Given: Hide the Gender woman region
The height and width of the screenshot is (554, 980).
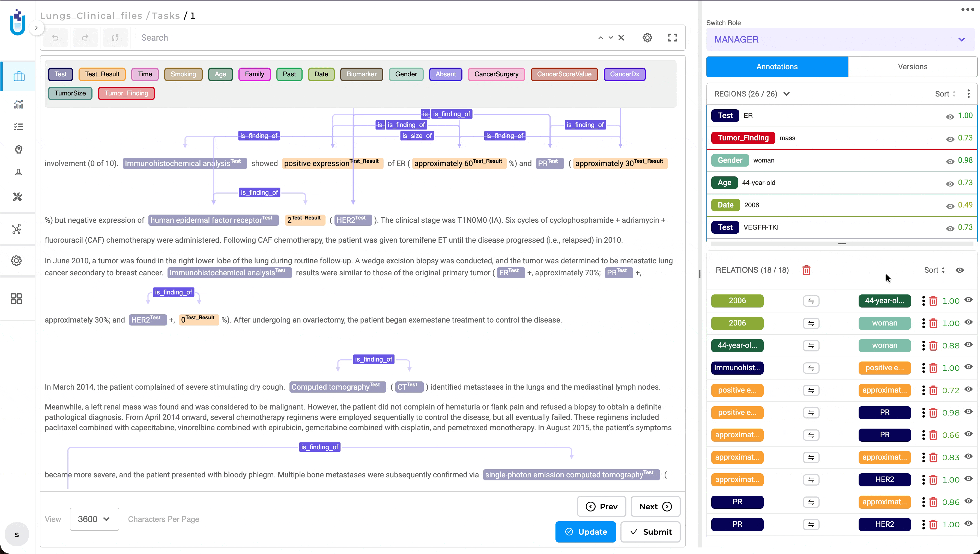Looking at the screenshot, I should (950, 161).
